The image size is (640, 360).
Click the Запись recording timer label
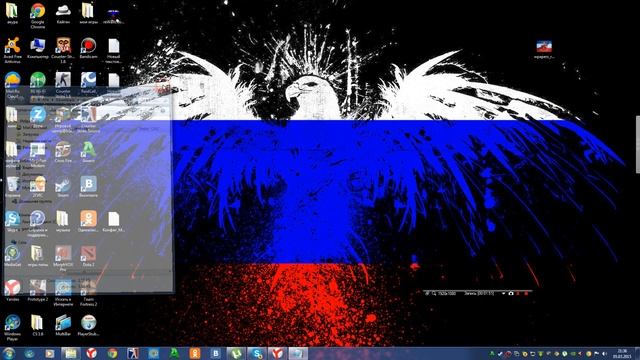point(479,293)
